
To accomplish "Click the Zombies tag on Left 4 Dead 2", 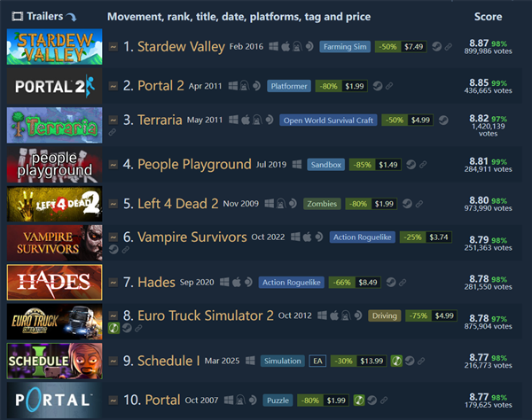I will (x=322, y=204).
